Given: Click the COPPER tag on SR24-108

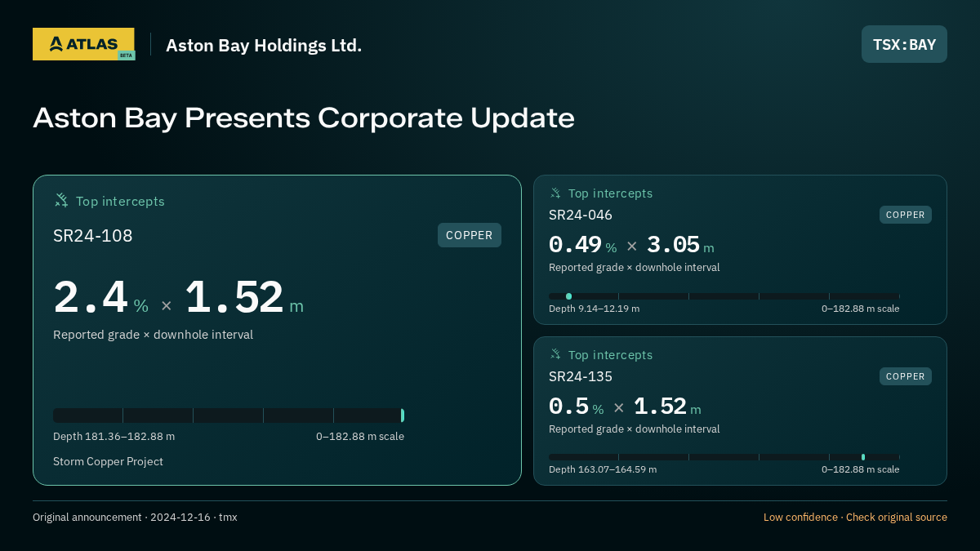Looking at the screenshot, I should [x=470, y=235].
